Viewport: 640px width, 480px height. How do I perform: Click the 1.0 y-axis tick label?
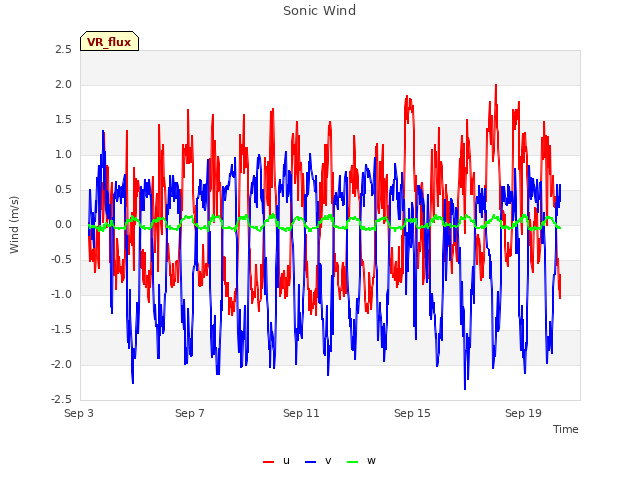[x=64, y=155]
